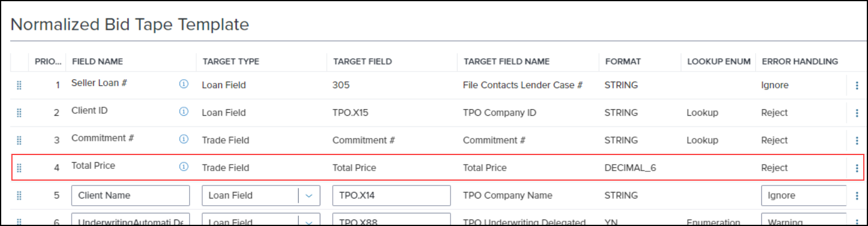Open three-dot menu on Total Price row
This screenshot has width=868, height=226.
coord(857,168)
